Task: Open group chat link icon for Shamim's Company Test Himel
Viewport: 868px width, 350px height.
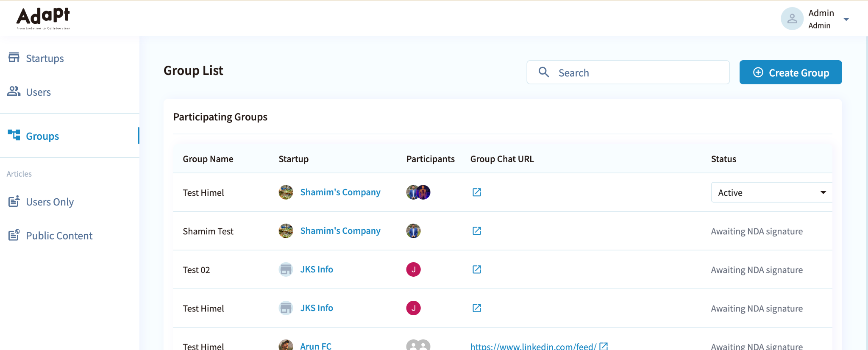Action: tap(477, 192)
